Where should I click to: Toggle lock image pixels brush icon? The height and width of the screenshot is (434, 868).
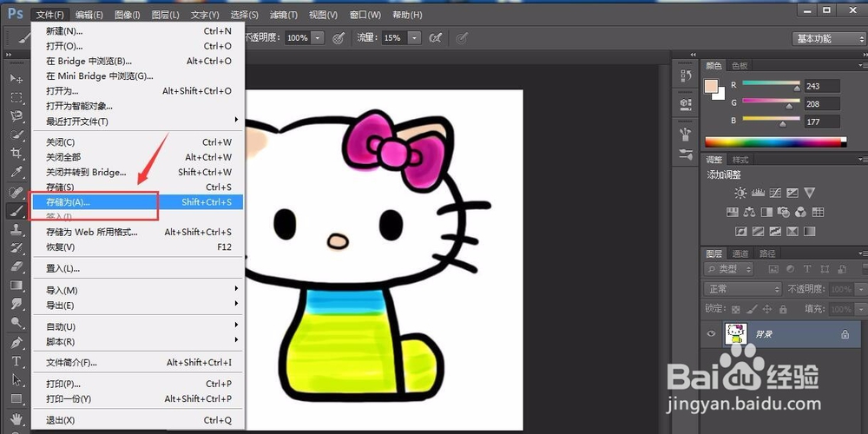pyautogui.click(x=752, y=309)
